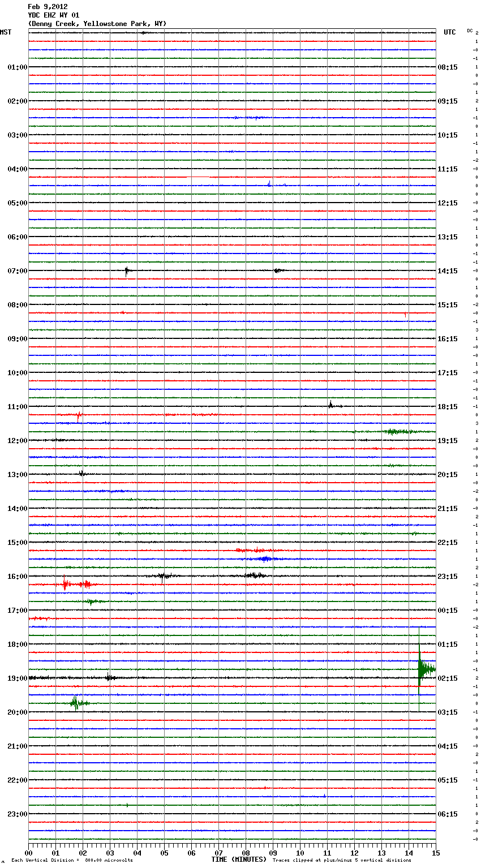Click the small blue spike on the 04:30 trace
The height and width of the screenshot is (868, 481).
(x=269, y=183)
